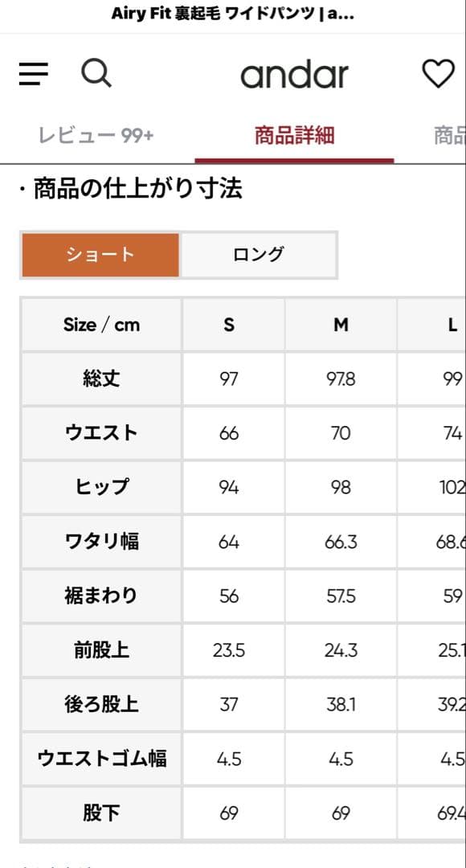Select the page title Airy Fit ワイドパンツ

[233, 13]
